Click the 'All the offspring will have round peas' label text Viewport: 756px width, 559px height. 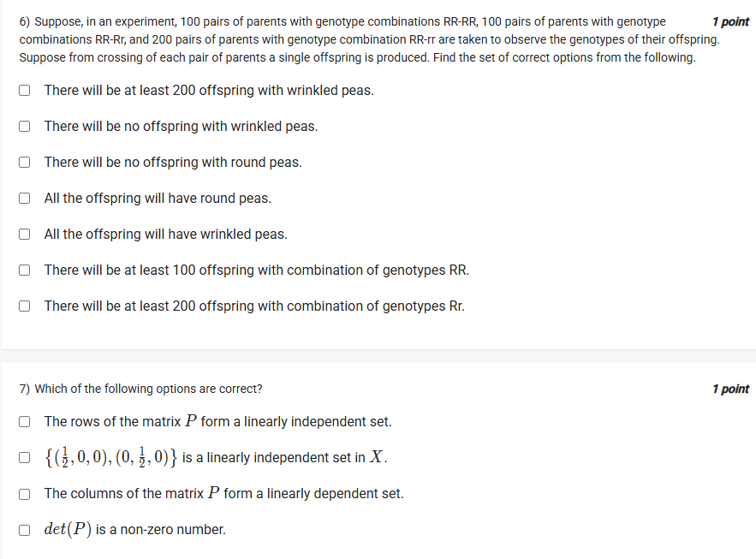coord(158,198)
